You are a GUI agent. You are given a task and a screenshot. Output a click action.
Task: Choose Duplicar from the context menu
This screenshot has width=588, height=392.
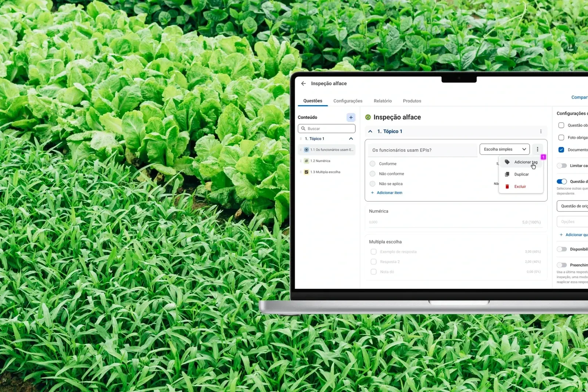pos(521,175)
